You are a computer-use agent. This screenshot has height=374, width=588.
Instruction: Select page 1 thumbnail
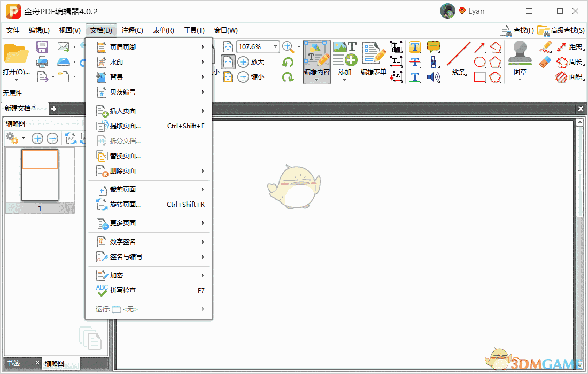[x=40, y=176]
